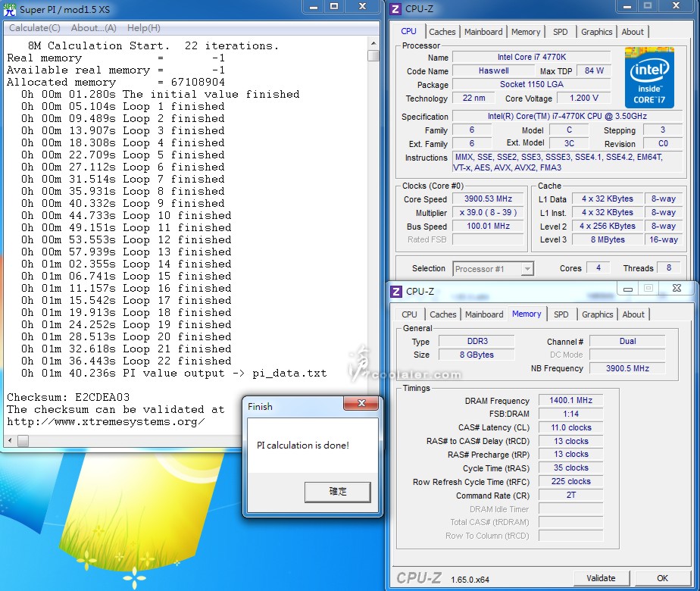Select the Graphics tab in top CPU-Z window

(x=596, y=32)
